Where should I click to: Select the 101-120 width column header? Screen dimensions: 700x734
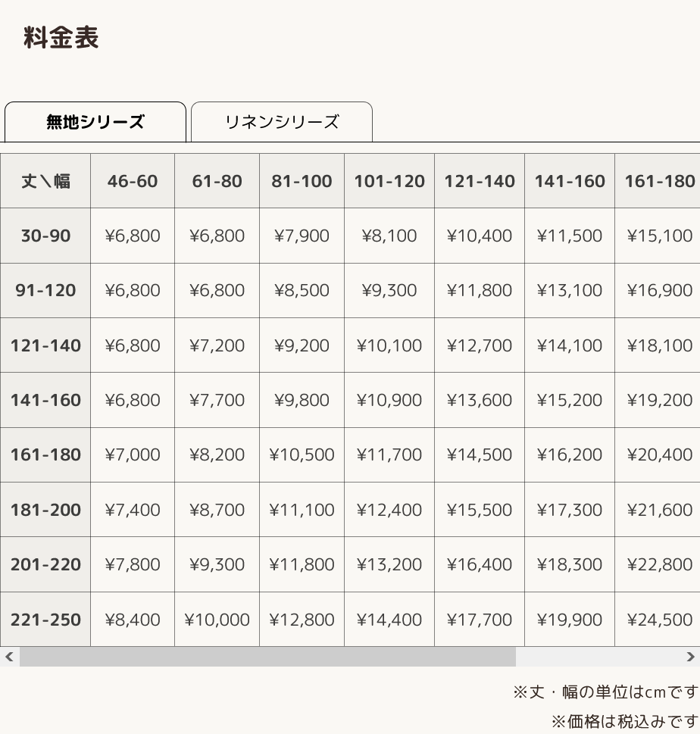coord(389,181)
